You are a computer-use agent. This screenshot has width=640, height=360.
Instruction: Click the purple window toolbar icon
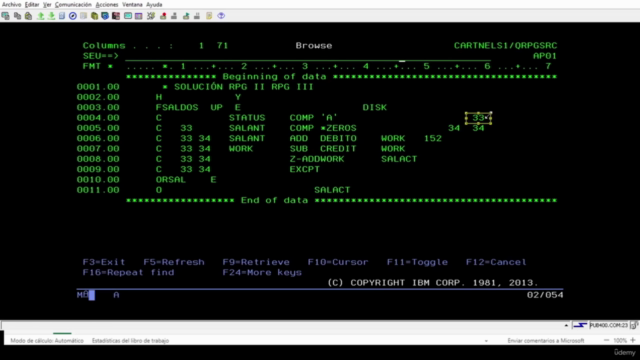139,16
